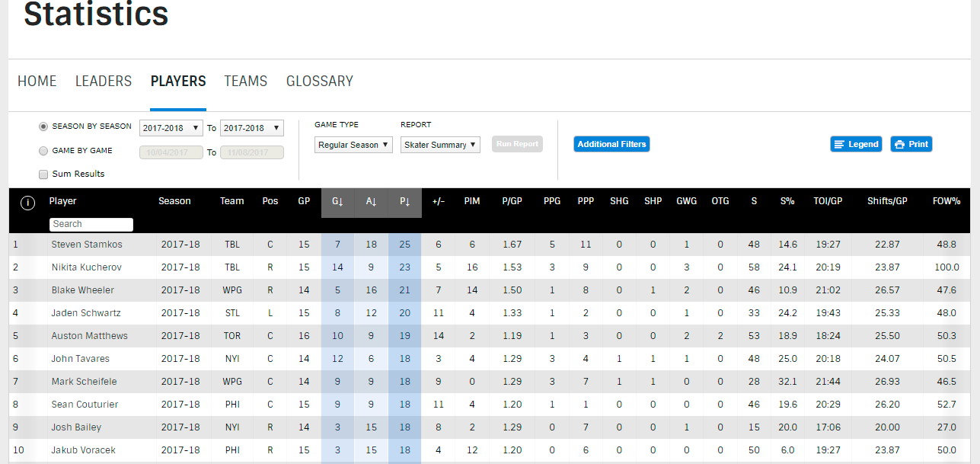Screen dimensions: 980x464
Task: Open the ending season 2017-2018 dropdown
Action: point(252,128)
